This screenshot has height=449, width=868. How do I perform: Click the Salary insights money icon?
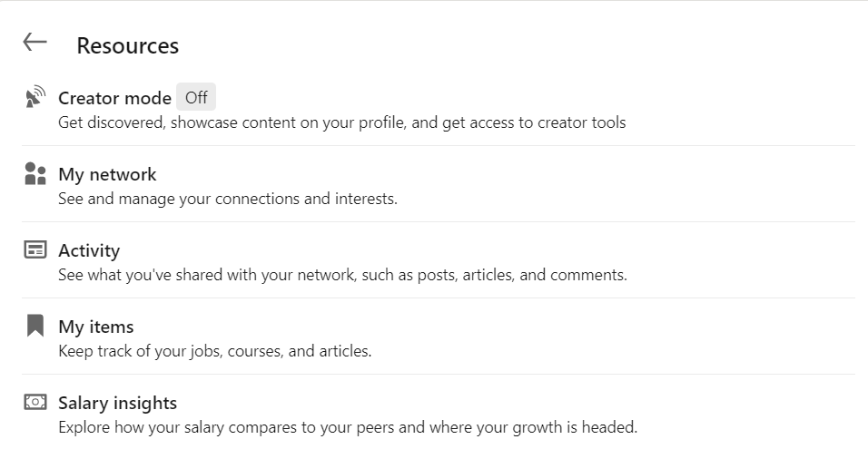(35, 402)
